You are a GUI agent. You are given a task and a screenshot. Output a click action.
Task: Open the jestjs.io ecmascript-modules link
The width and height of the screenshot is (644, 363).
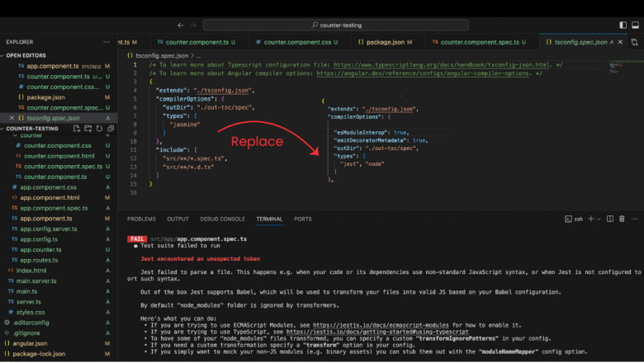coord(381,325)
